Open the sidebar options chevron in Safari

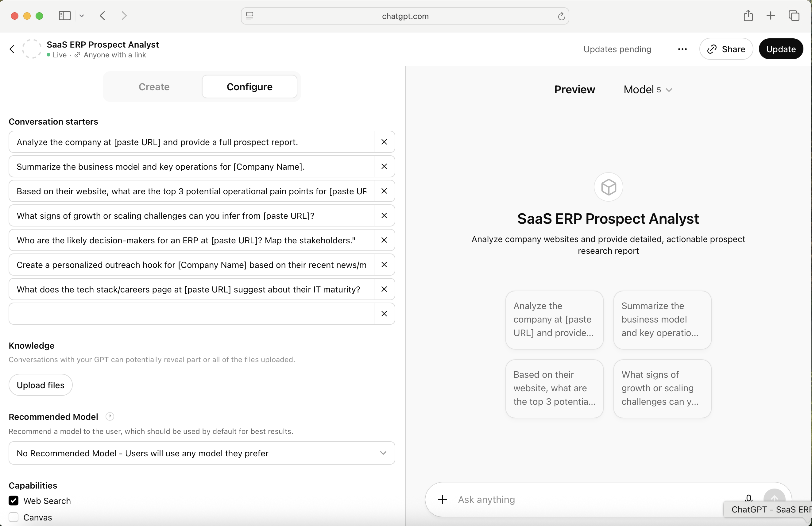click(82, 16)
